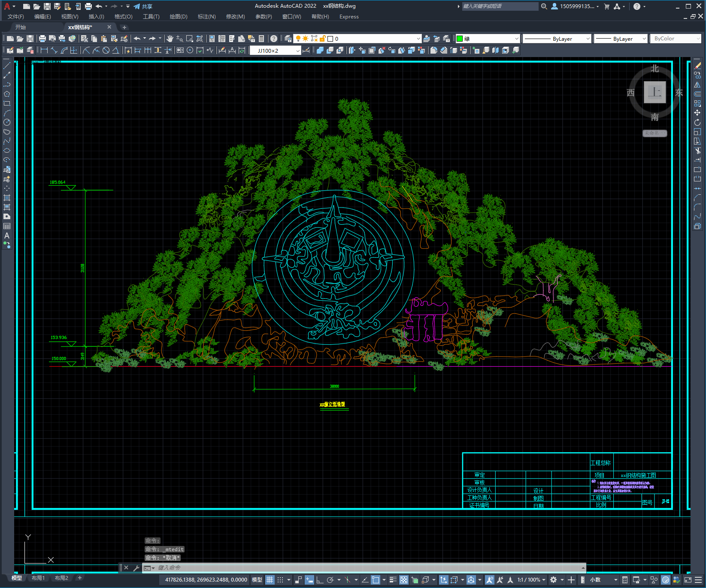
Task: Open the Table tool
Action: (7, 226)
